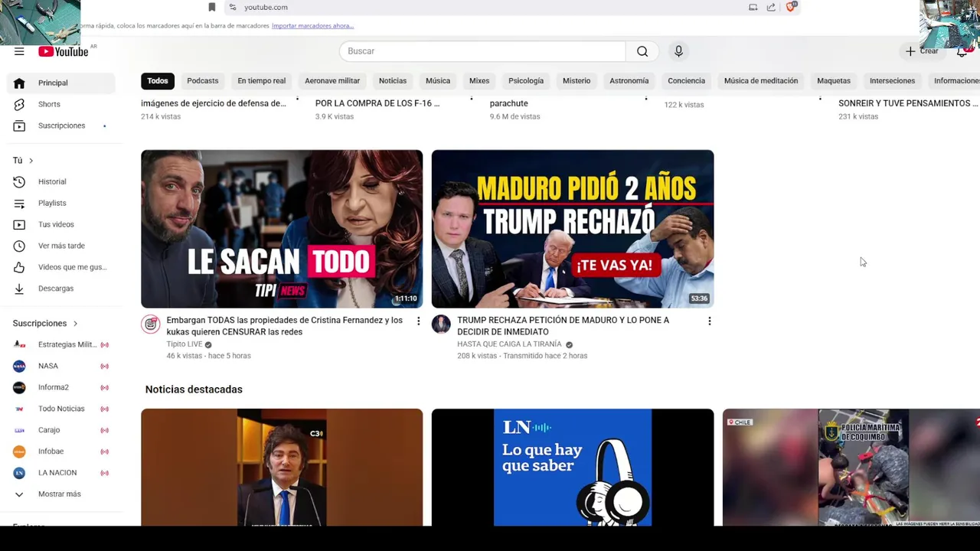This screenshot has width=980, height=551.
Task: Select the Astronomía filter chip
Action: tap(629, 80)
